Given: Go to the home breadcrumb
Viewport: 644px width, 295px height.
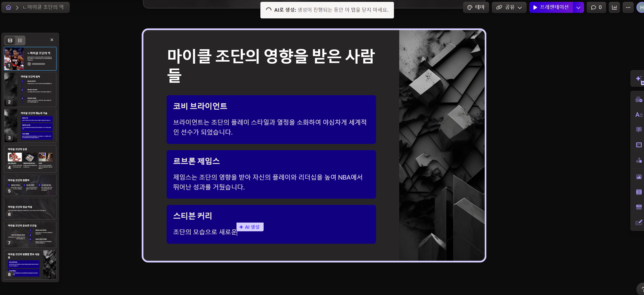Looking at the screenshot, I should [x=9, y=8].
